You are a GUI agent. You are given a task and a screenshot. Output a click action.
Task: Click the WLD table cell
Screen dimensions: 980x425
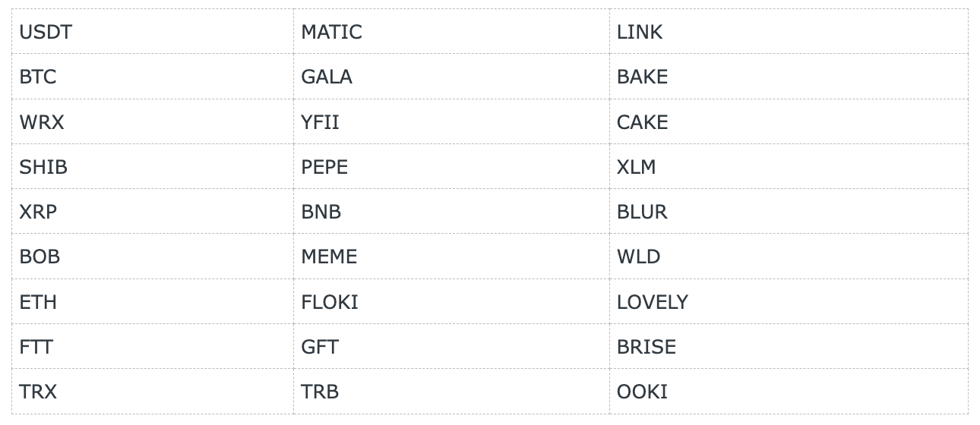[x=789, y=257]
